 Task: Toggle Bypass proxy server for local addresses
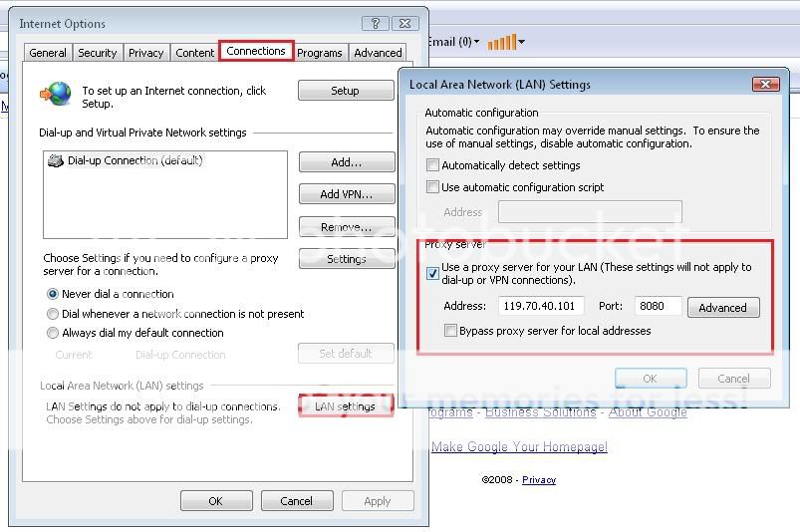point(451,331)
